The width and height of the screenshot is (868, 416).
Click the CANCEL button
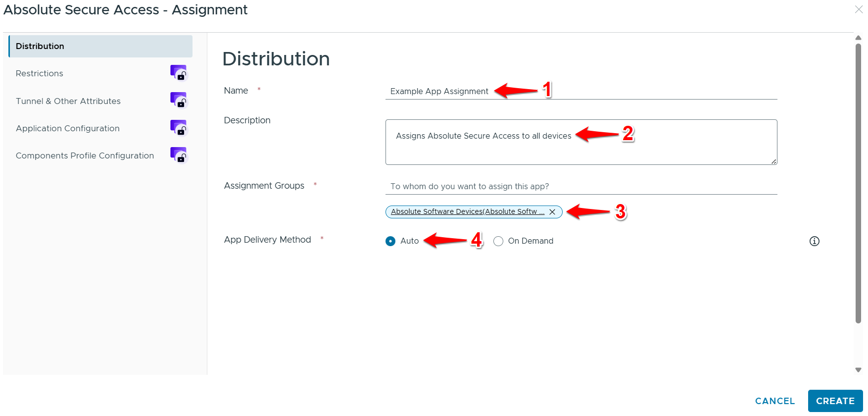coord(775,401)
